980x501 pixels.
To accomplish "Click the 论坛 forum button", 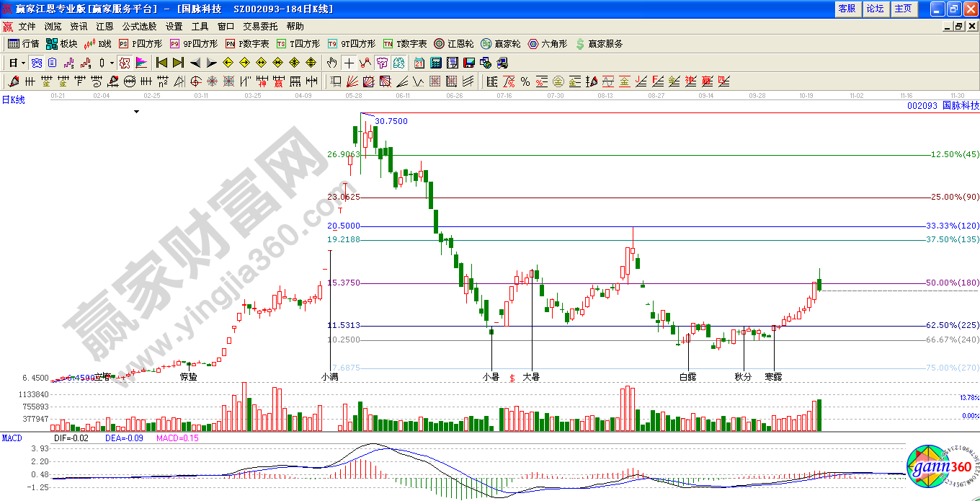I will (x=876, y=9).
